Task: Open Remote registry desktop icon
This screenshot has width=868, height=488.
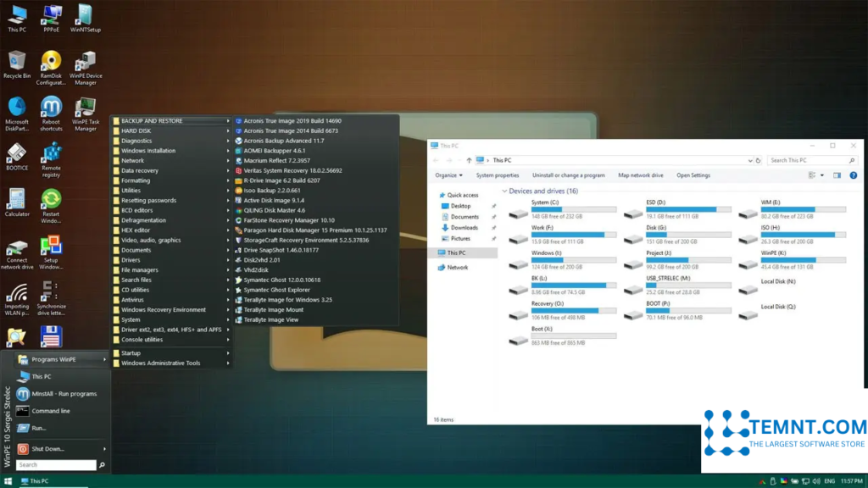Action: 51,153
